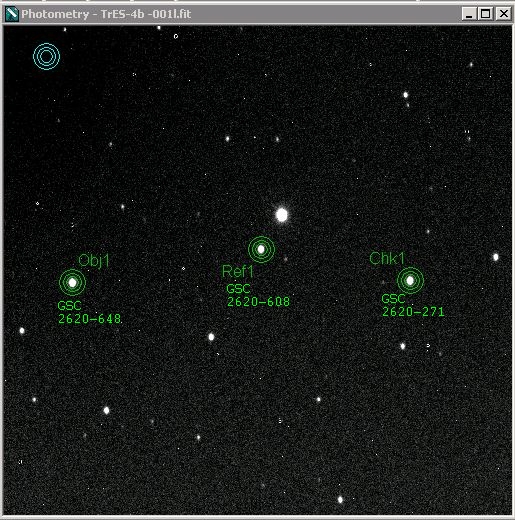Click the Photometry window icon in title bar
Image resolution: width=515 pixels, height=520 pixels.
click(11, 14)
